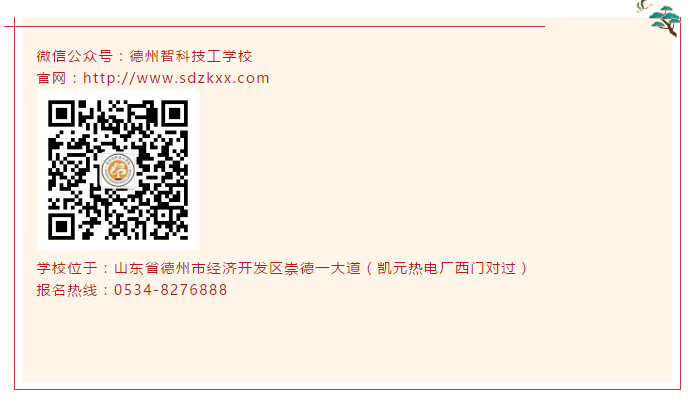This screenshot has height=401, width=693.
Task: Click the WeChat QR code image
Action: click(118, 170)
